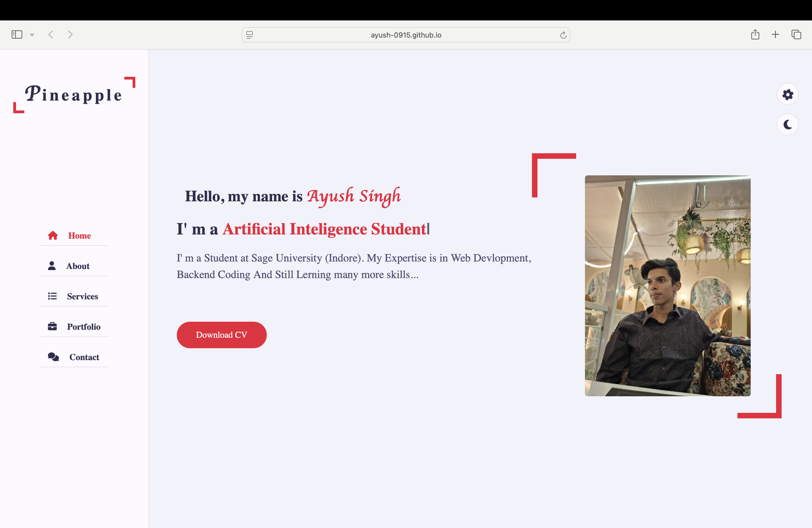Click the 'Sage University (Indore)' description line
The width and height of the screenshot is (812, 528).
pos(354,258)
